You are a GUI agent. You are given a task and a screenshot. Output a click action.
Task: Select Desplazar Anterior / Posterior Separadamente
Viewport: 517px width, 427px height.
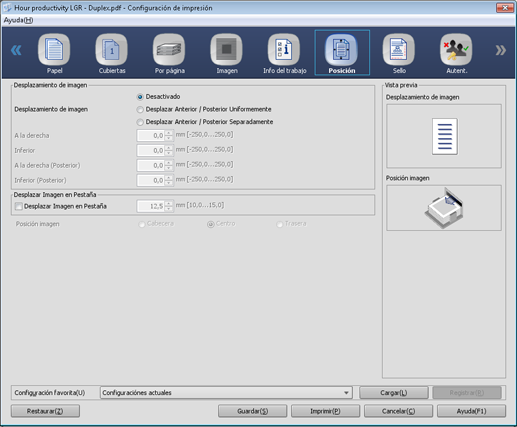tap(140, 122)
